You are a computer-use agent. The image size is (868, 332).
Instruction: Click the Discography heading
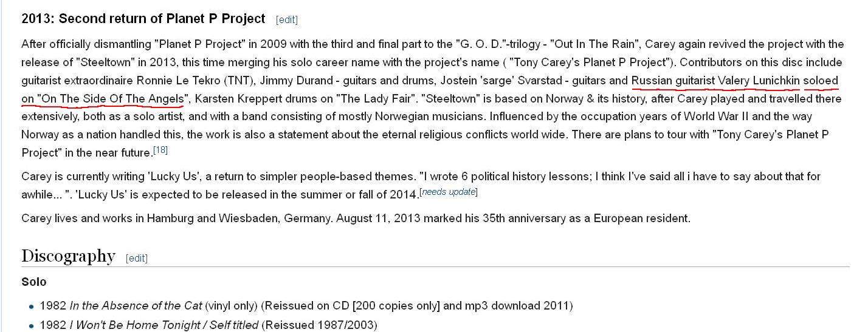point(68,256)
